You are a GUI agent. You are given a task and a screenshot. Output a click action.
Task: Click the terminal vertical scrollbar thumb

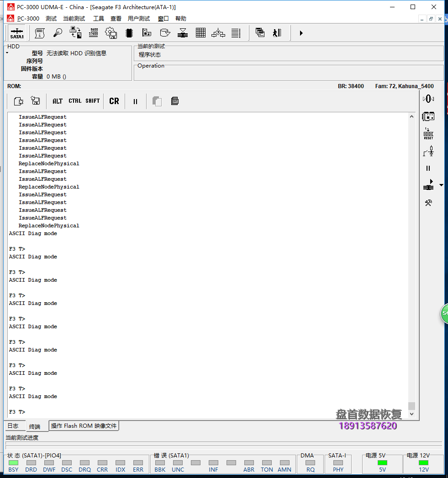point(412,406)
